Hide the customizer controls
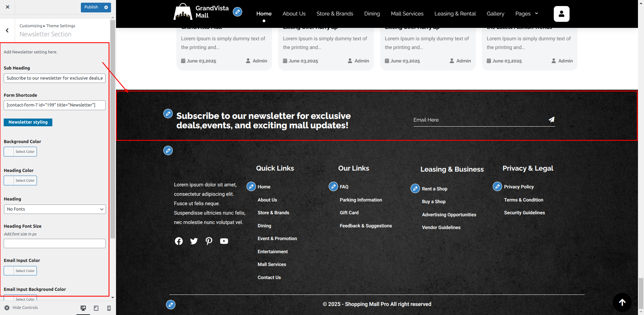The height and width of the screenshot is (315, 644). tap(21, 308)
